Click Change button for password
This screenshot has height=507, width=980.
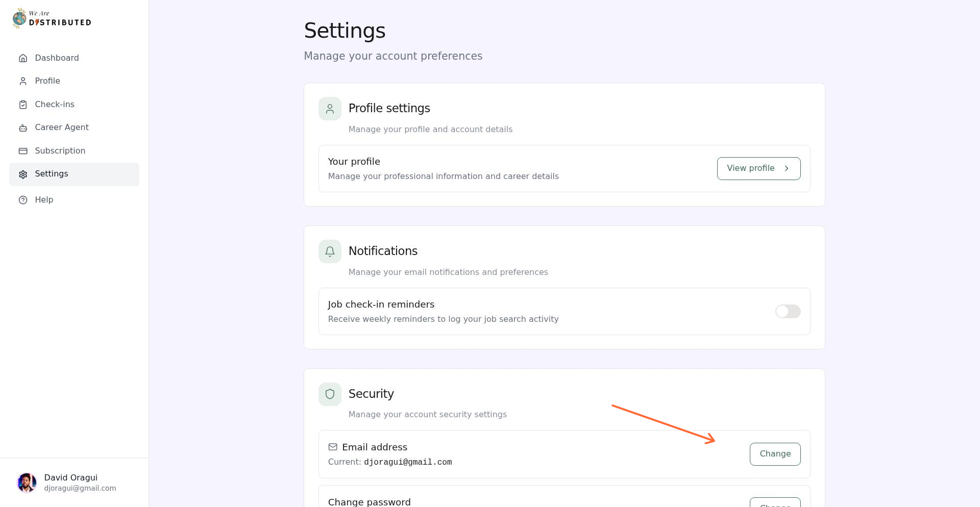(775, 503)
